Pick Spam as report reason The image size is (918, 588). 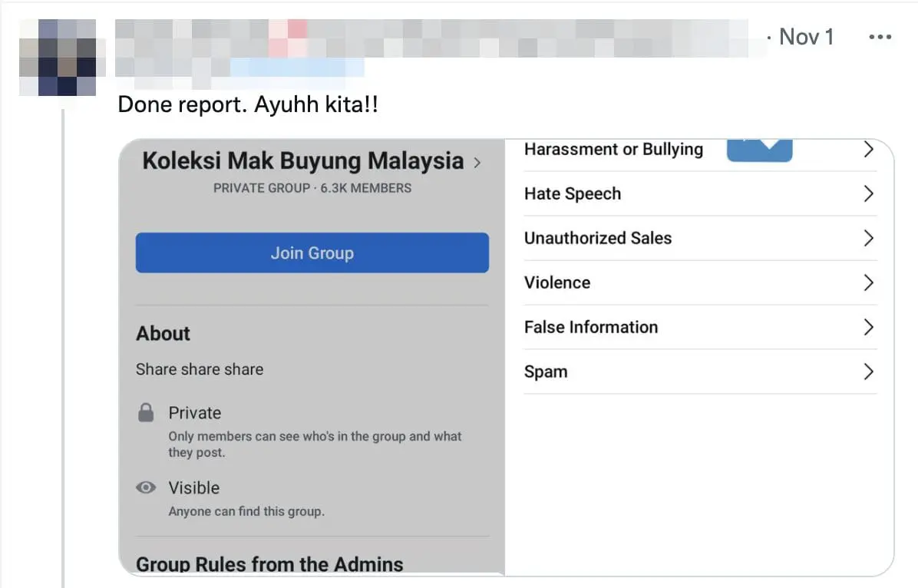tap(546, 372)
